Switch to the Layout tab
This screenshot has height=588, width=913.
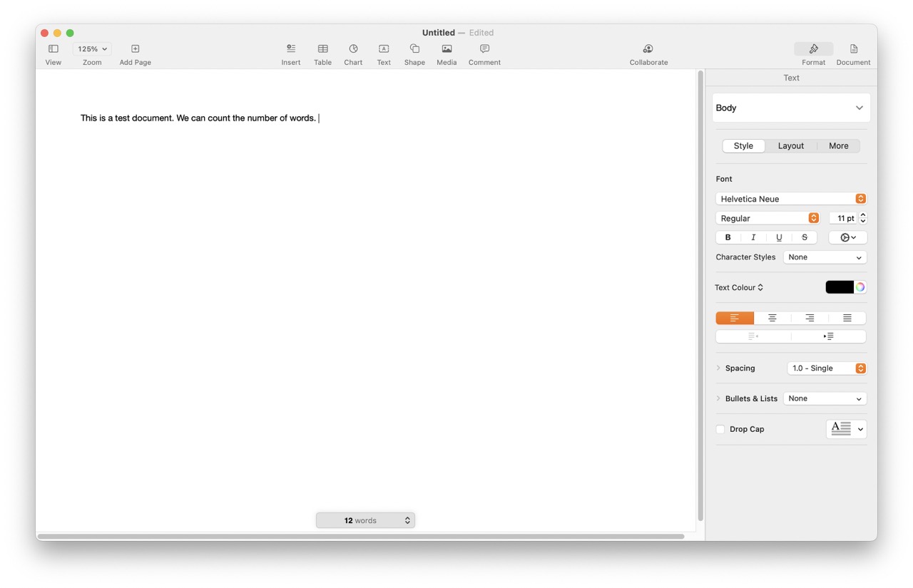coord(790,145)
